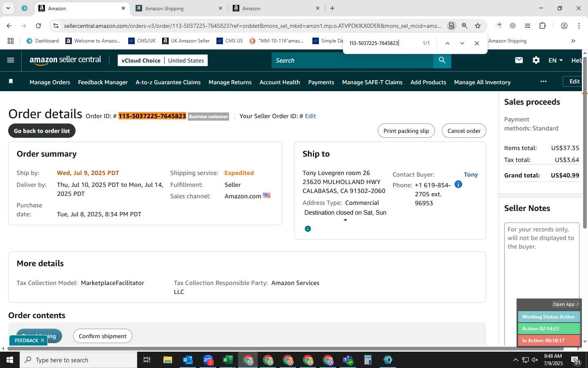Image resolution: width=588 pixels, height=368 pixels.
Task: Reload the current page
Action: (38, 26)
